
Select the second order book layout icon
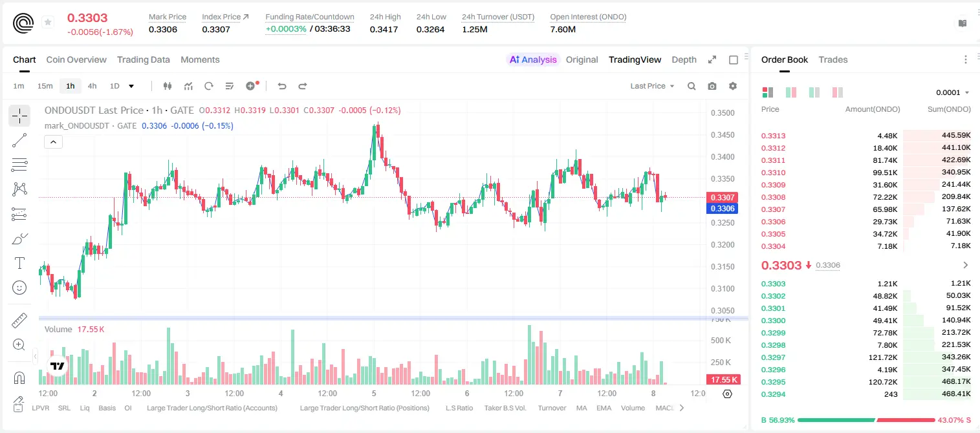click(x=790, y=92)
